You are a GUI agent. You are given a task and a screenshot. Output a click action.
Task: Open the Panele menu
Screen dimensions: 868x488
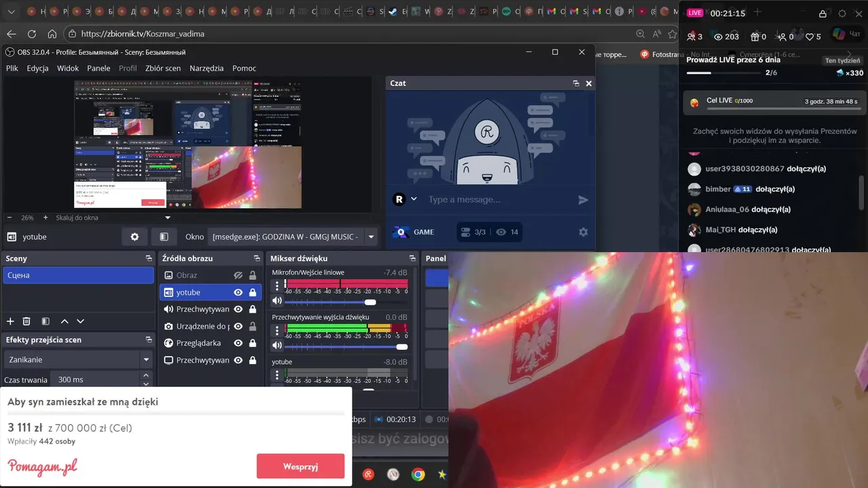(98, 68)
